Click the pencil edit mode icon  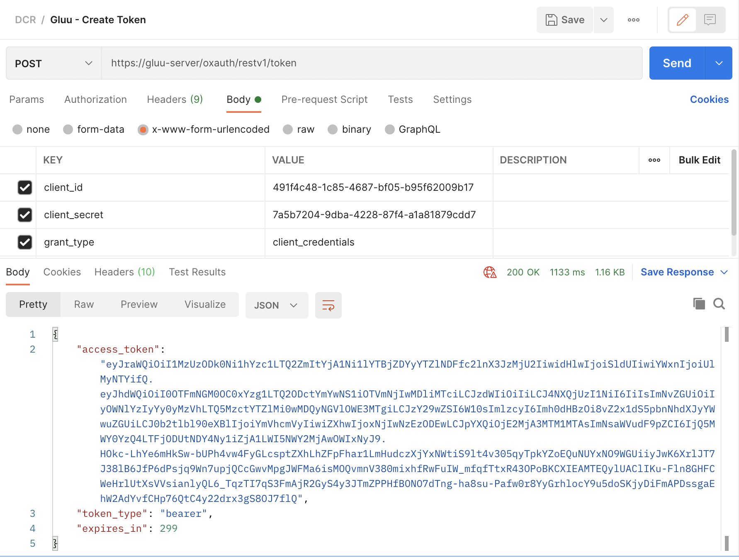pos(682,20)
